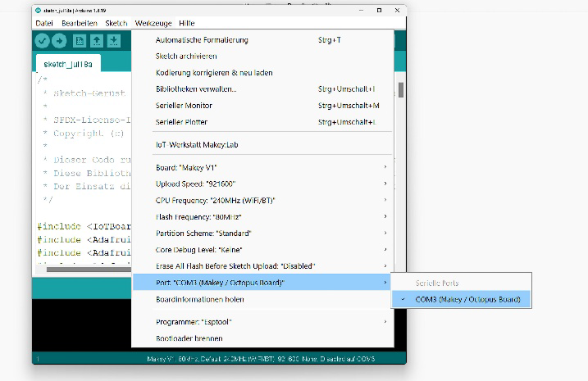Open the Sketch menu in menu bar
The width and height of the screenshot is (588, 381).
(116, 23)
